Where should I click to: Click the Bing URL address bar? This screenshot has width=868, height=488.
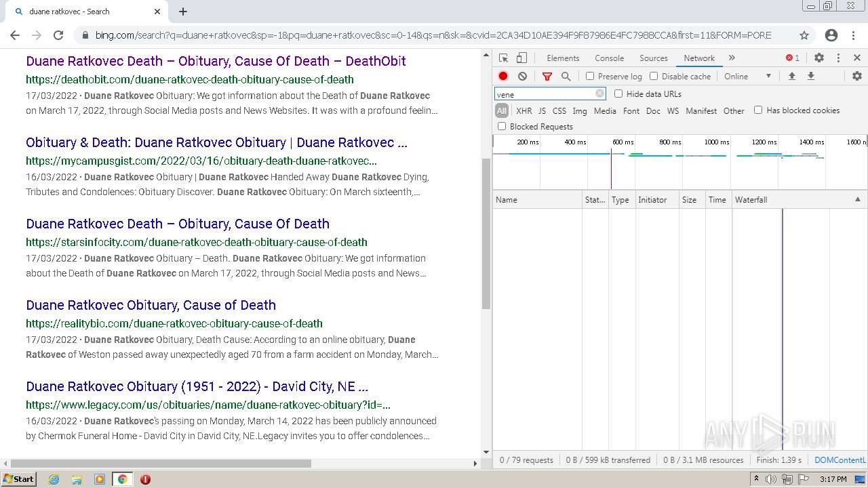pos(433,35)
